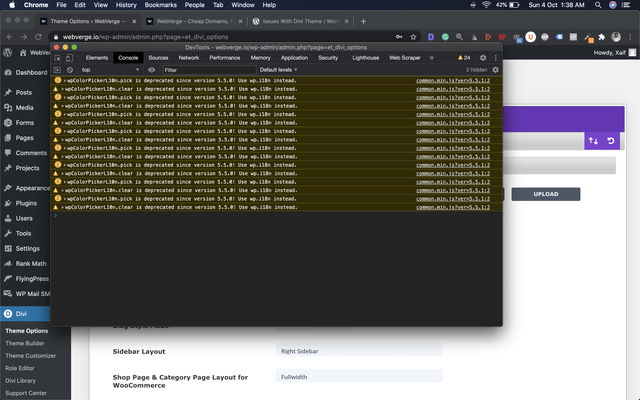
Task: Open the Lighthouse tab
Action: (x=366, y=58)
